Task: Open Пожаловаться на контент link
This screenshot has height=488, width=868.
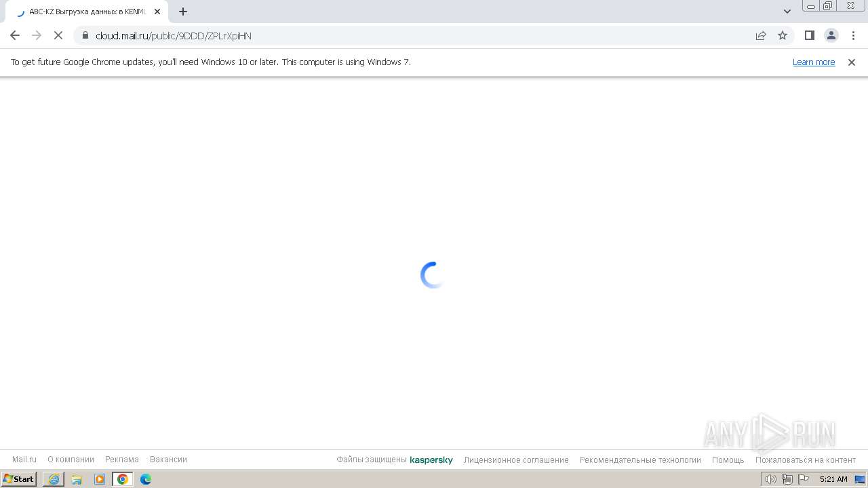Action: pos(806,460)
